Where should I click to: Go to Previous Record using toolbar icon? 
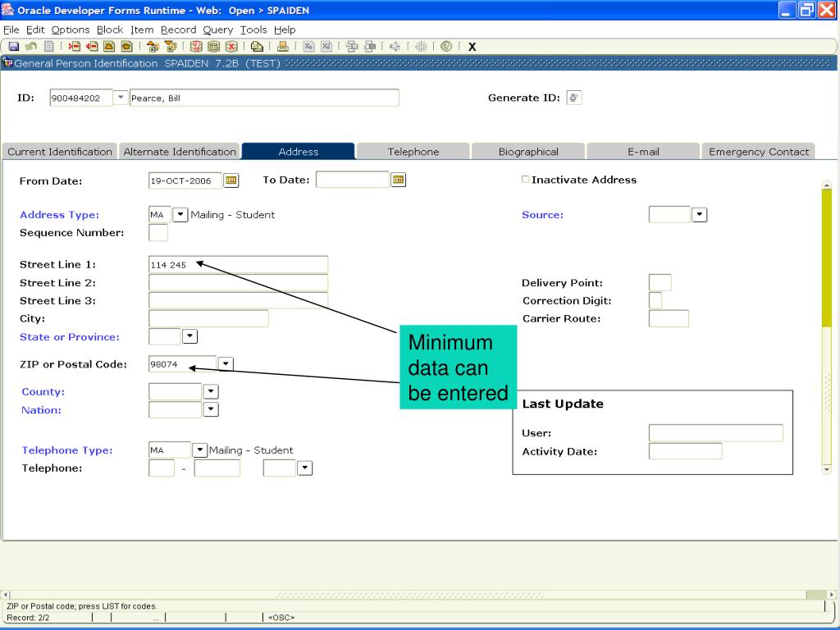tap(109, 47)
